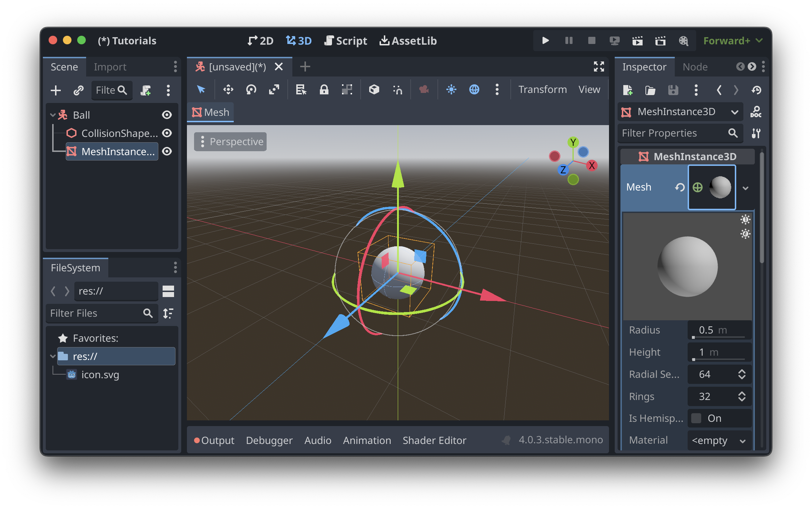Click the group selected nodes icon
Viewport: 812px width, 509px height.
click(x=347, y=89)
